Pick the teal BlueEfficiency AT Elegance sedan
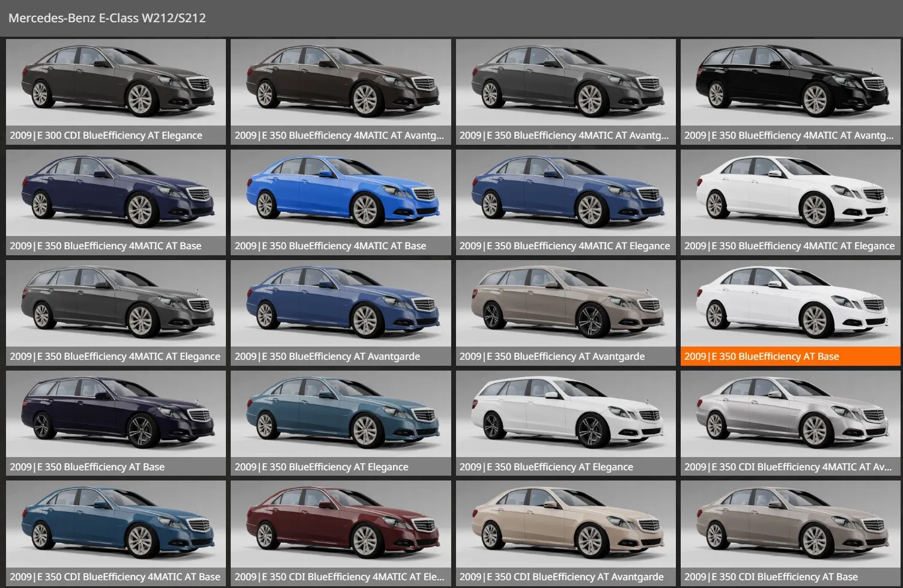Image resolution: width=903 pixels, height=588 pixels. (x=341, y=423)
